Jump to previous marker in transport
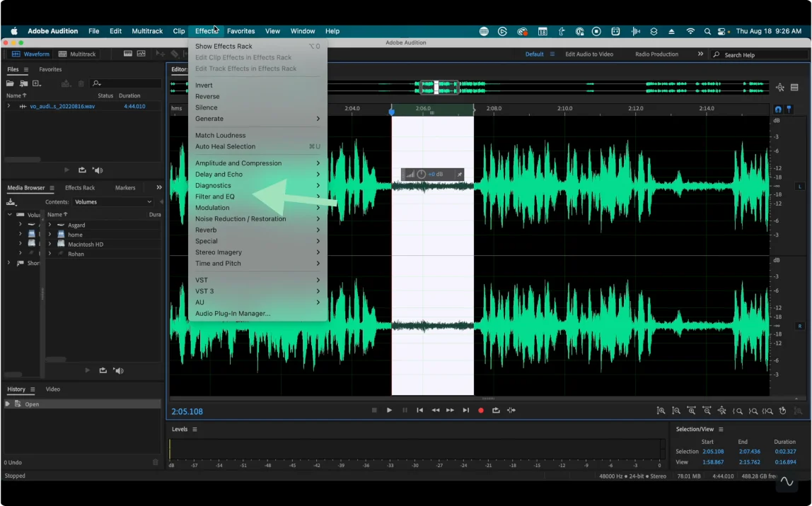Image resolution: width=812 pixels, height=506 pixels. (419, 411)
